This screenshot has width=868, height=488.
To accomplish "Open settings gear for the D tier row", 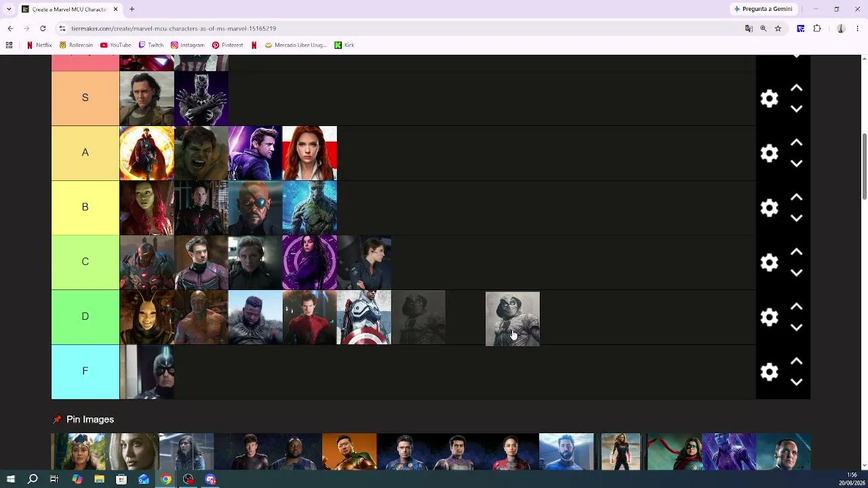I will point(769,317).
